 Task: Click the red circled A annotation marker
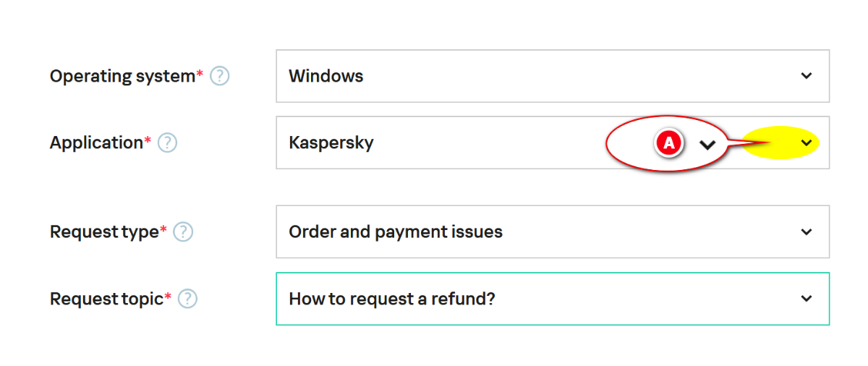pos(669,143)
